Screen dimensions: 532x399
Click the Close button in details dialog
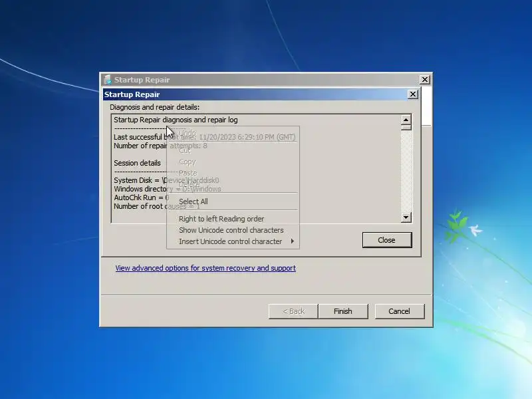387,240
